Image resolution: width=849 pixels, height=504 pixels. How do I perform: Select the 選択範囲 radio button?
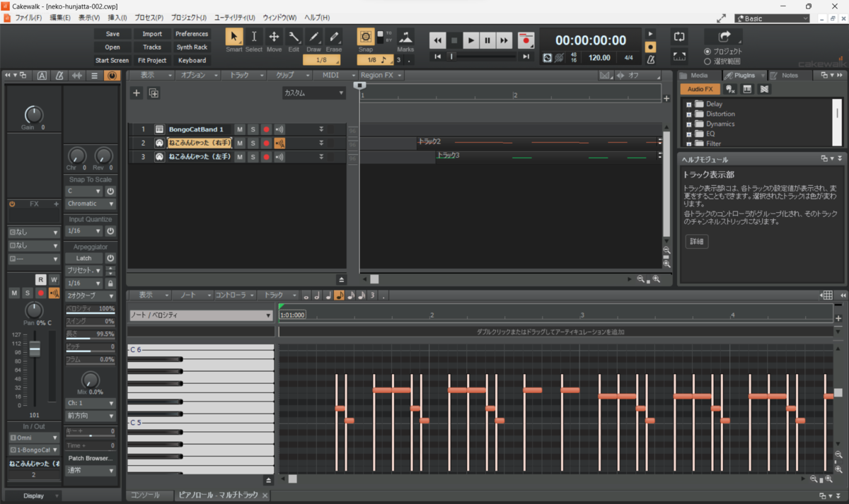707,61
